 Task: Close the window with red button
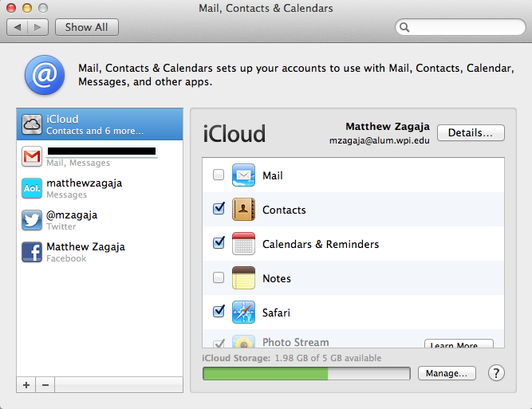pyautogui.click(x=11, y=8)
